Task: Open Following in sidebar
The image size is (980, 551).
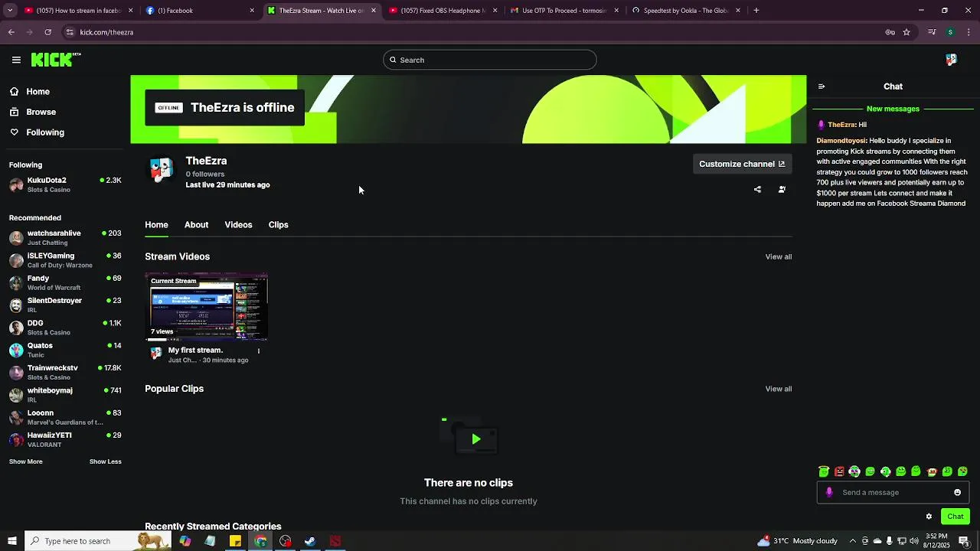Action: (37, 132)
